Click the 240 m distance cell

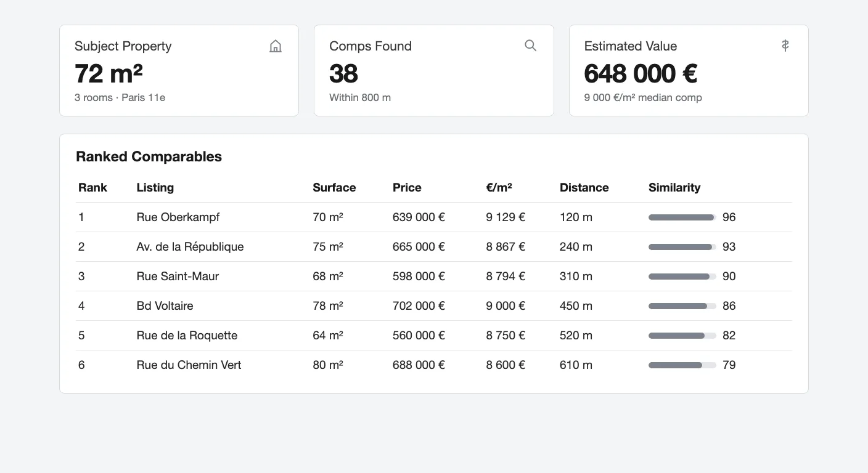(x=576, y=247)
